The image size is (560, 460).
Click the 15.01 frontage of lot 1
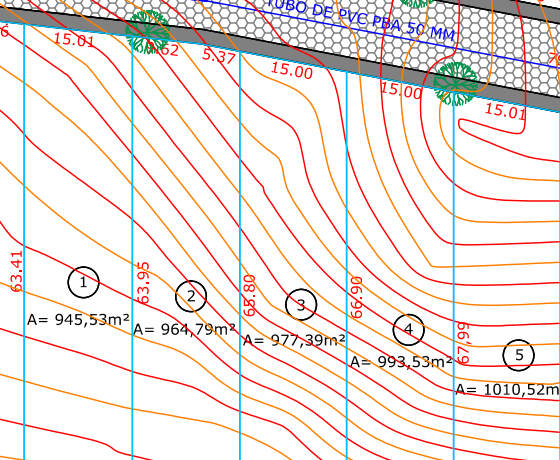74,40
